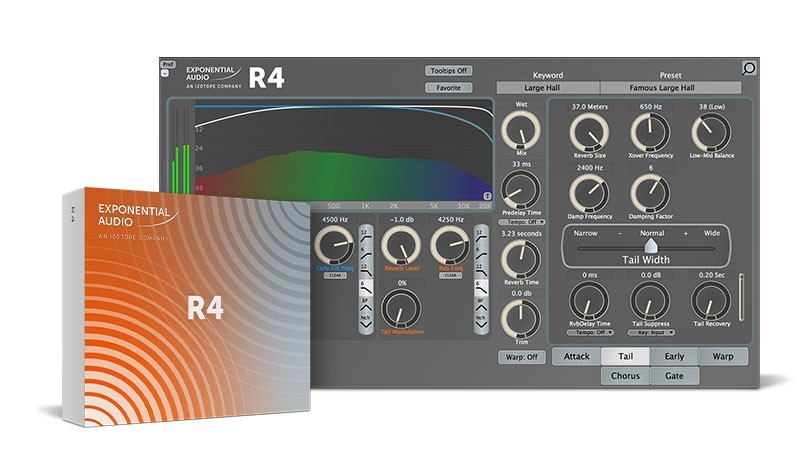Select 12 dB high-pass shape beside Rvb Freq
Image resolution: width=800 pixels, height=450 pixels.
pos(481,235)
